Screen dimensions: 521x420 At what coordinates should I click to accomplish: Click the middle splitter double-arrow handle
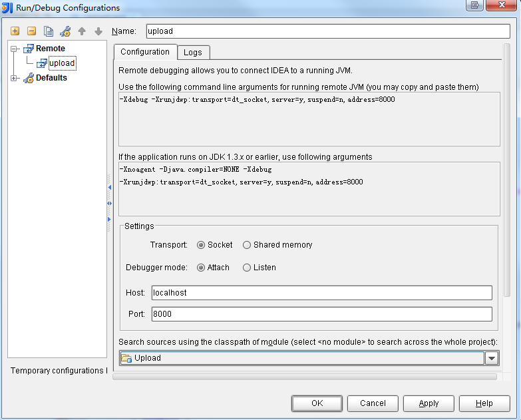(x=109, y=204)
